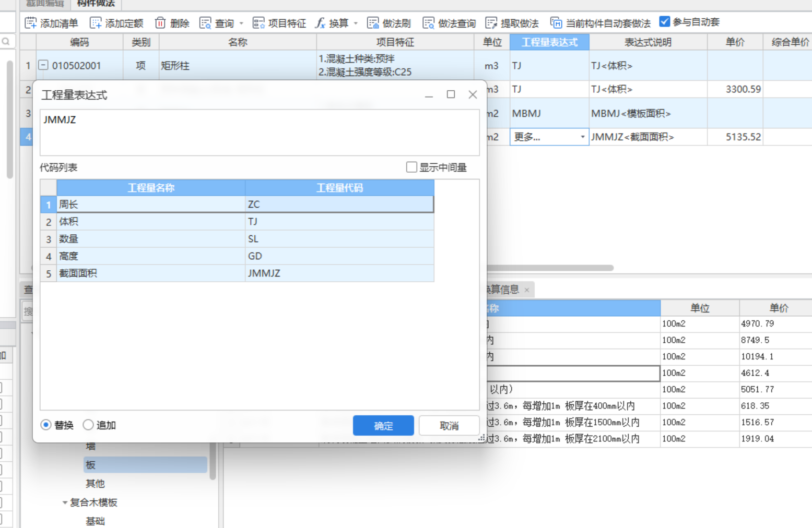Open the 查询 dropdown arrow
This screenshot has width=812, height=528.
[241, 23]
